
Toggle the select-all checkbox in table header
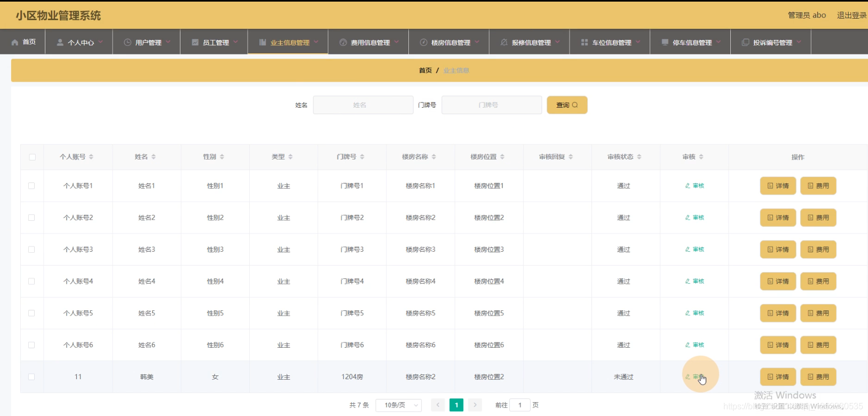pyautogui.click(x=32, y=157)
